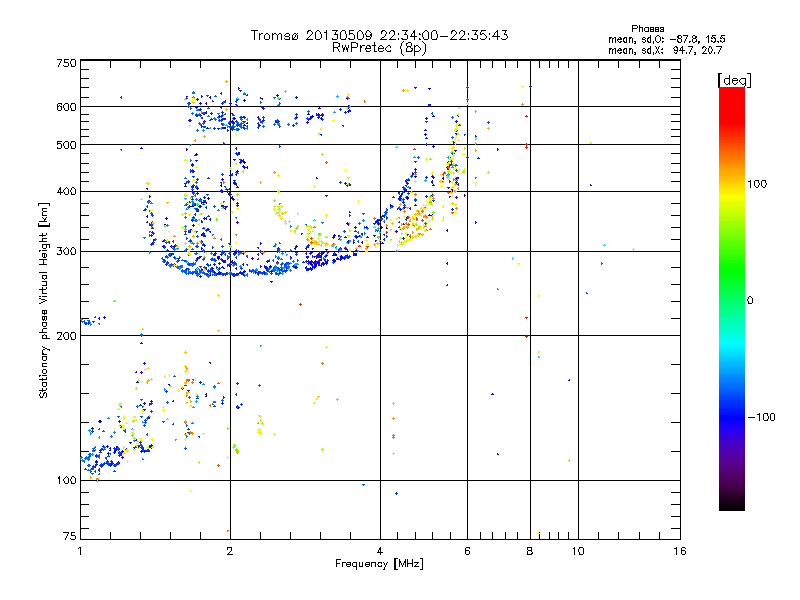Click the plot title 'Tromsø 20130509 22:34:00-22:35:43'
The height and width of the screenshot is (600, 800).
click(x=379, y=35)
